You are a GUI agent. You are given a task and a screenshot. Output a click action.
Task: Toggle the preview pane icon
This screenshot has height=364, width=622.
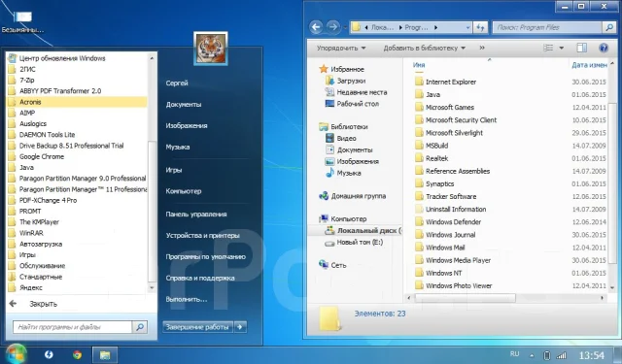[x=581, y=48]
